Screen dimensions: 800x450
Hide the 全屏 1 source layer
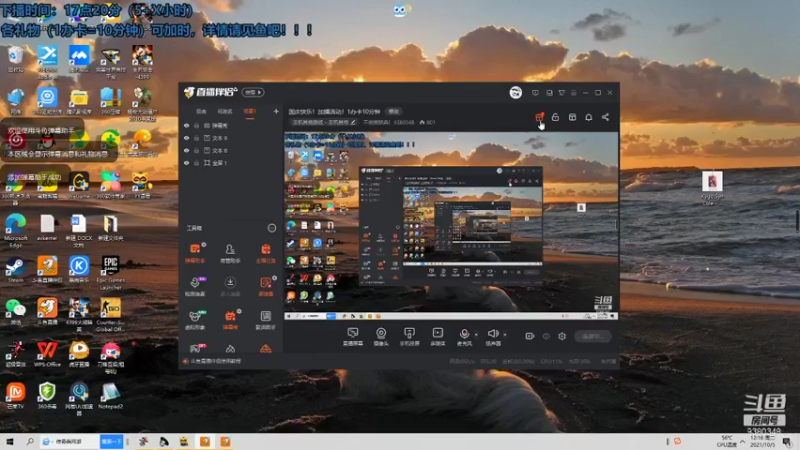point(186,163)
